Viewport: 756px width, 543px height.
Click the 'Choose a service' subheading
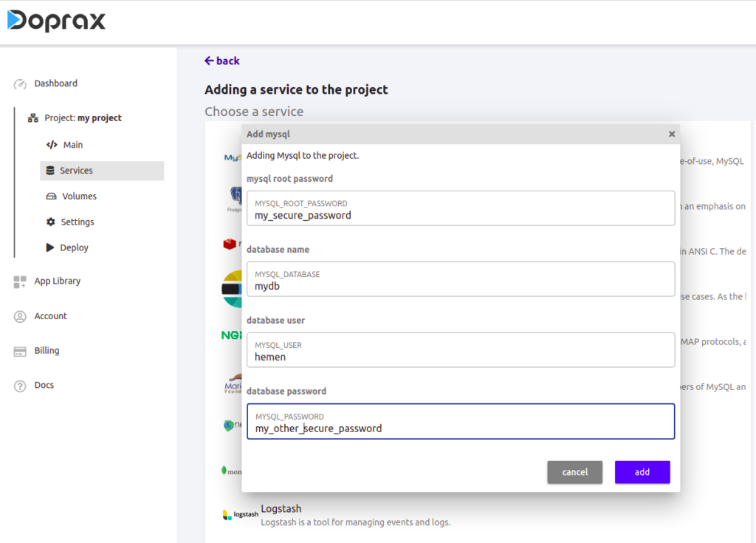254,112
